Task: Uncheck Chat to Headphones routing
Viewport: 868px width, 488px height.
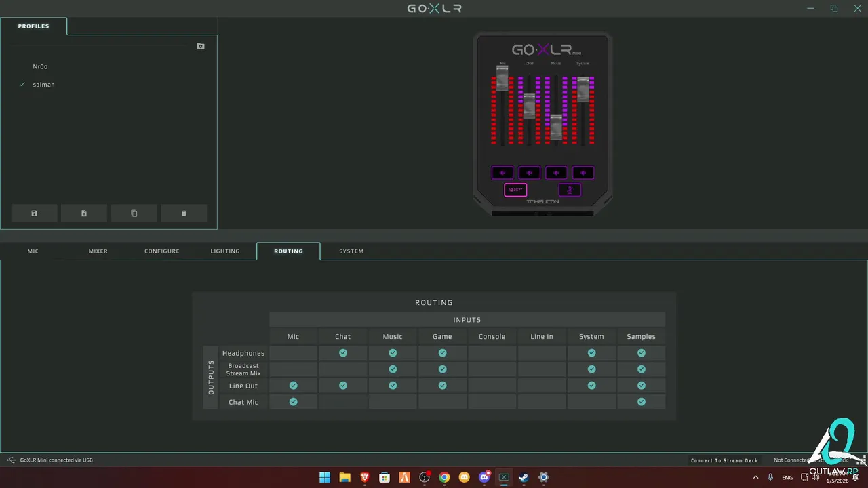Action: coord(343,353)
